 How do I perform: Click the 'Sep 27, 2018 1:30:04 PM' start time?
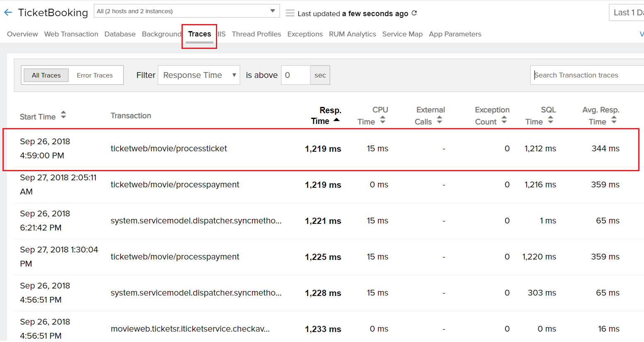59,257
